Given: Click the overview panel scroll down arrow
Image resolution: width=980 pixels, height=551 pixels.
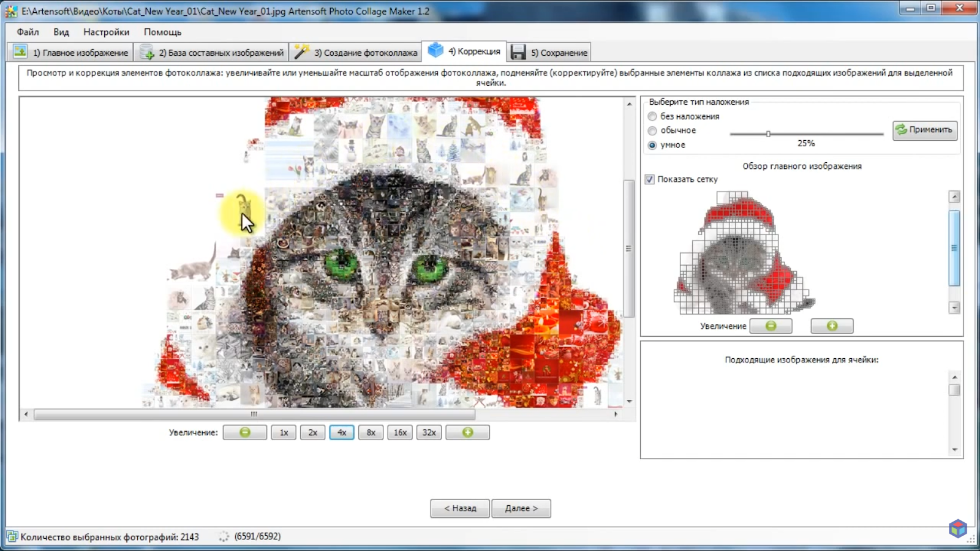Looking at the screenshot, I should coord(954,307).
